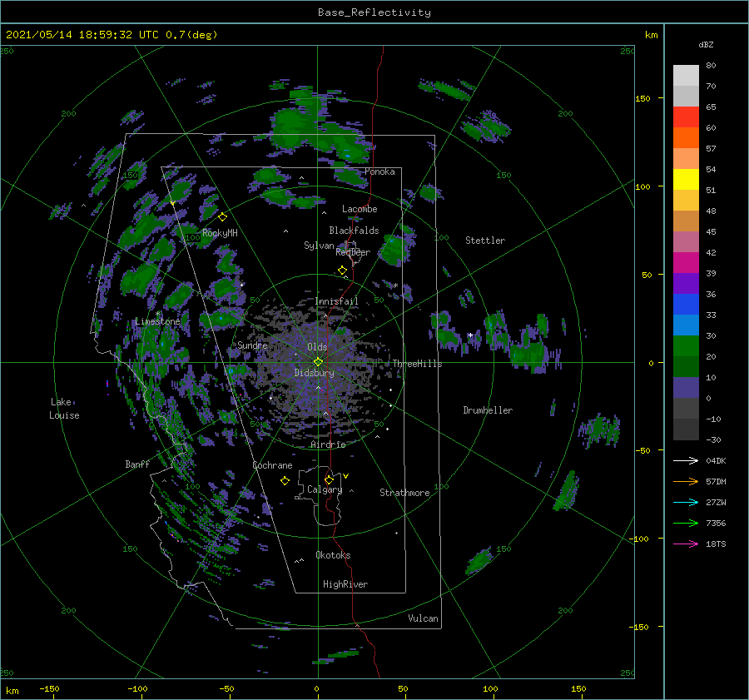Select the magenta 42 dBZ color swatch
The width and height of the screenshot is (749, 700).
tap(686, 262)
